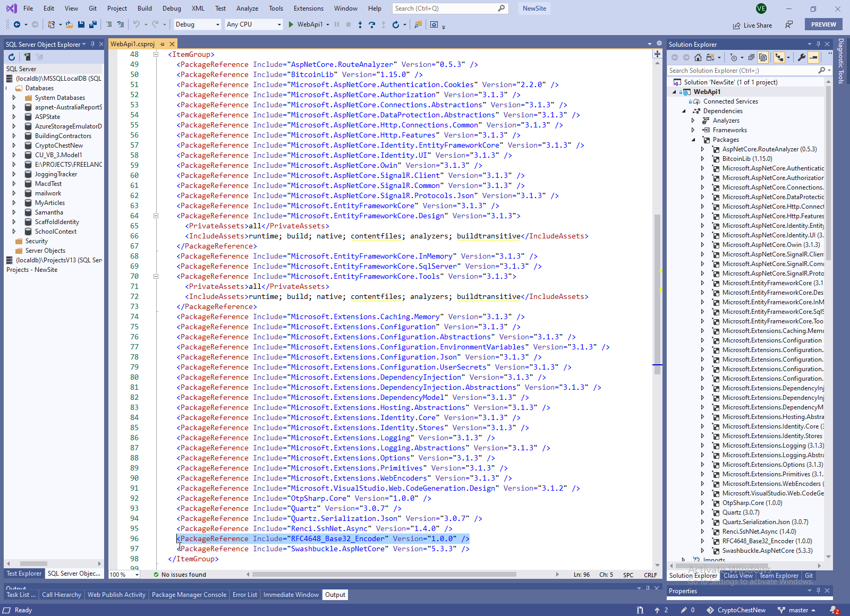Click the Add SQL Server icon
The width and height of the screenshot is (850, 616).
point(27,57)
